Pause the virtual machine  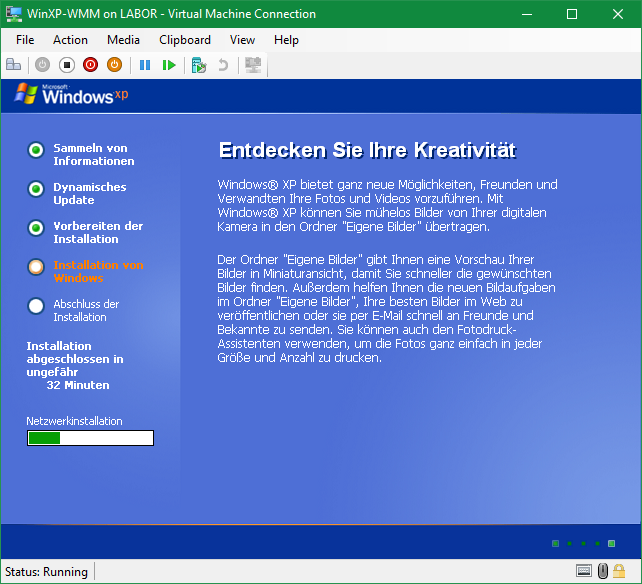145,65
